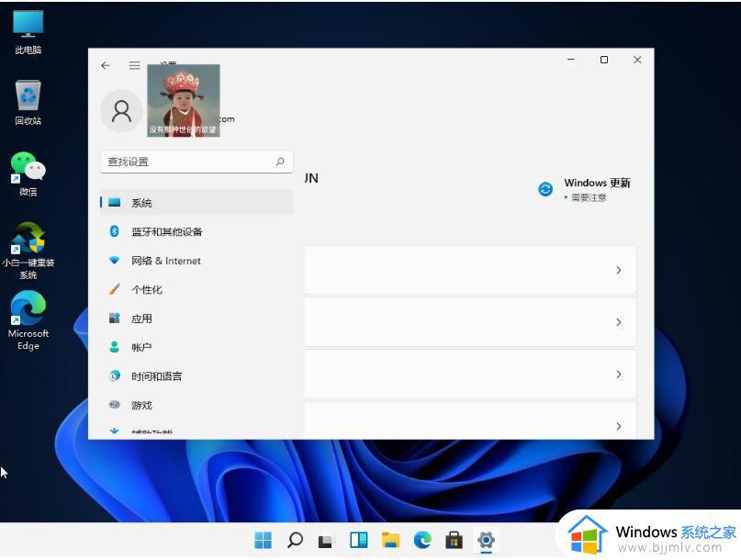Click the user profile avatar icon
This screenshot has height=560, width=741.
pyautogui.click(x=121, y=111)
